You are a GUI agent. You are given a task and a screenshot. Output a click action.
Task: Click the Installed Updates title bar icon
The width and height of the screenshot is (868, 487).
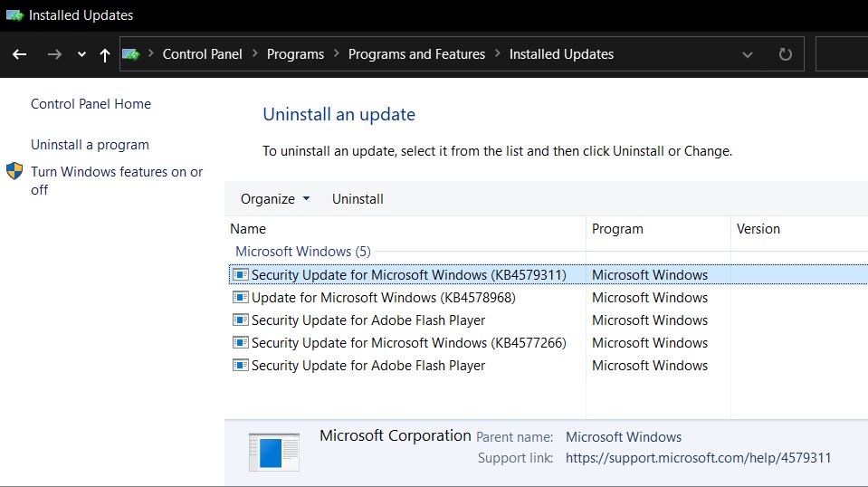click(x=15, y=15)
